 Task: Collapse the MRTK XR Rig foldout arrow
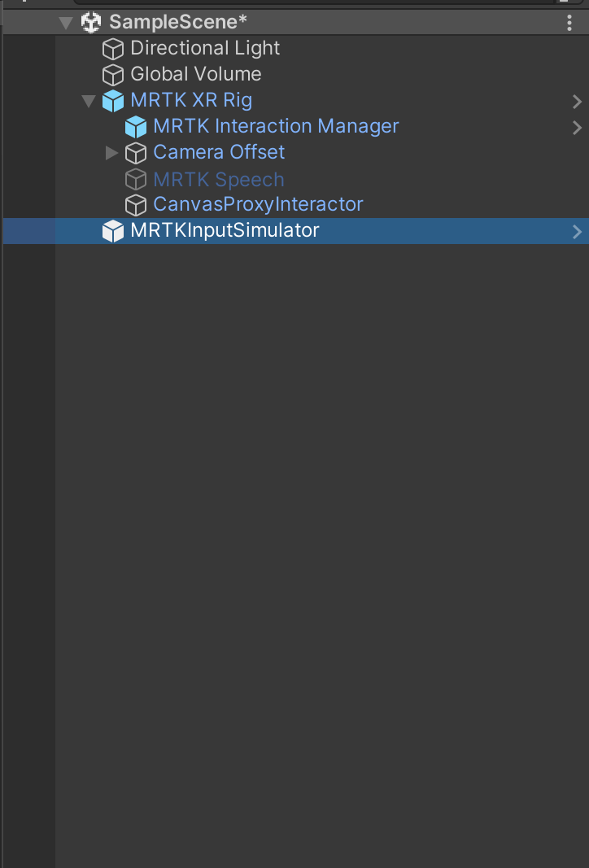(89, 101)
